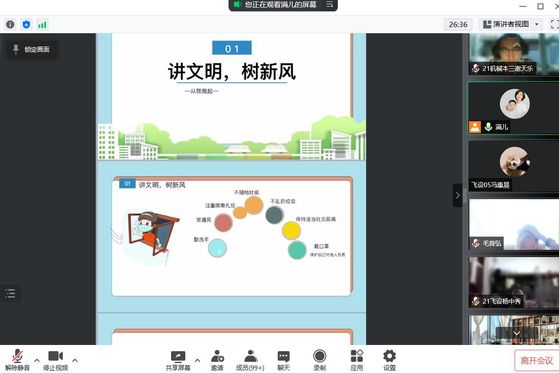
Task: Click the Lock Screen (锁定画面) pin button
Action: point(32,49)
